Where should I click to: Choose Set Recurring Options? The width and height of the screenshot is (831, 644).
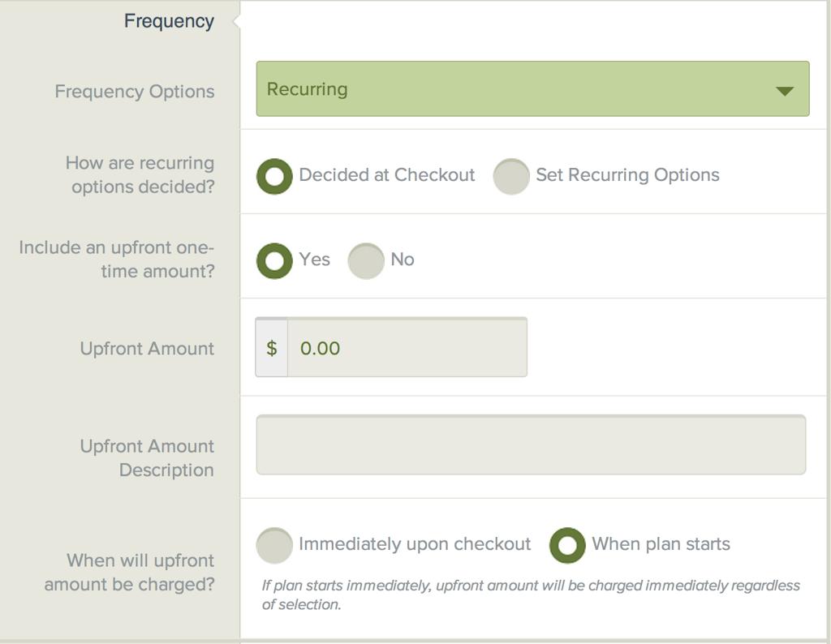tap(511, 176)
